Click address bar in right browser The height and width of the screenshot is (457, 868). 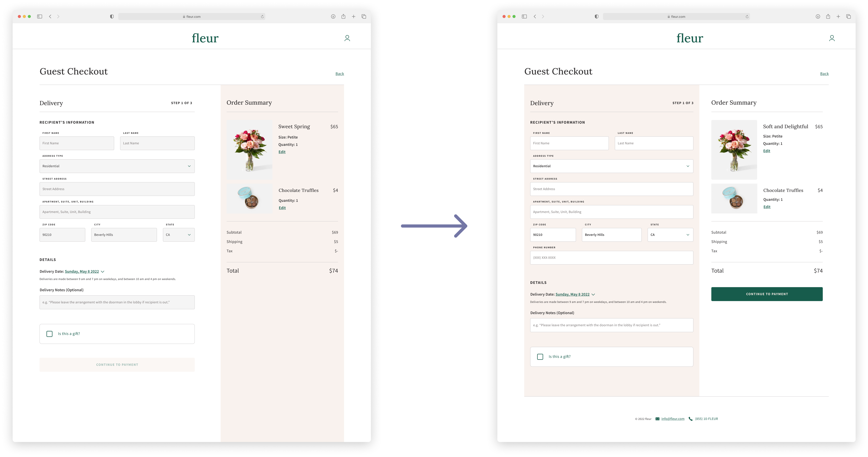[676, 16]
